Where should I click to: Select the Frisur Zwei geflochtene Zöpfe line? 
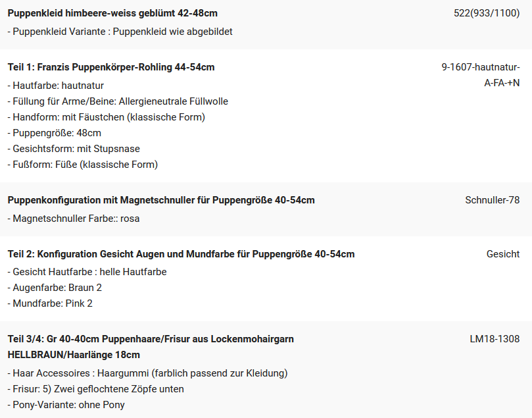95,389
